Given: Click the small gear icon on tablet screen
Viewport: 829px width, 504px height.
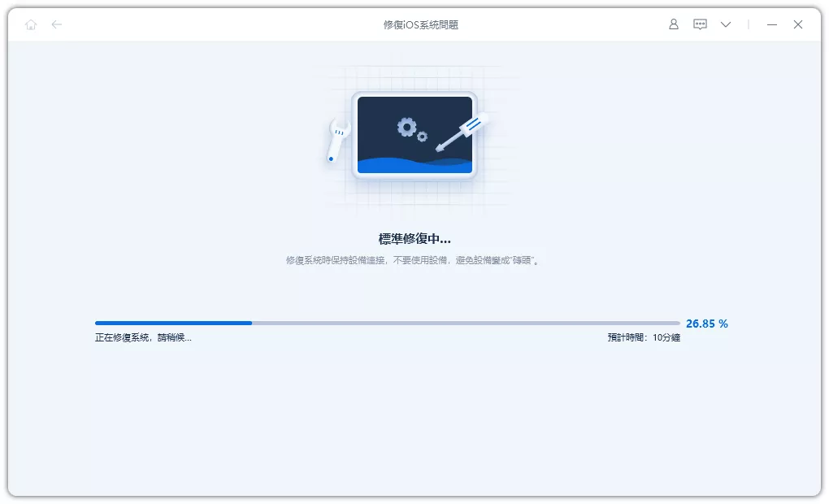Looking at the screenshot, I should 423,137.
